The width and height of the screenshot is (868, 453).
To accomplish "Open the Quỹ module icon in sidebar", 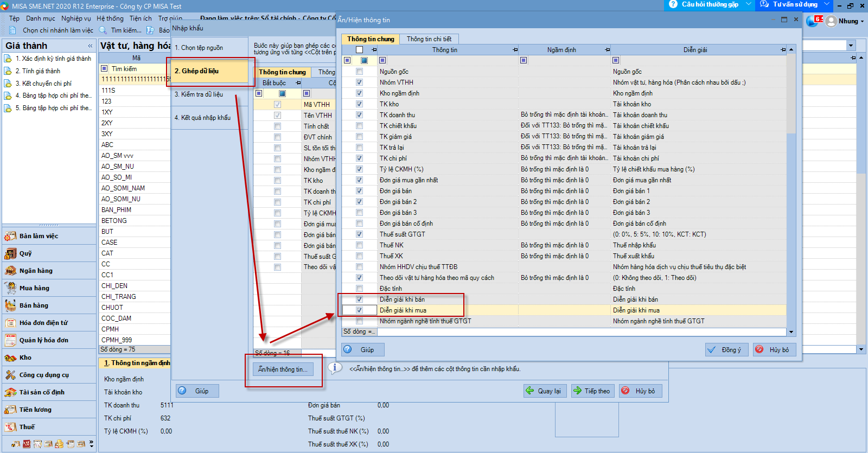I will coord(10,253).
